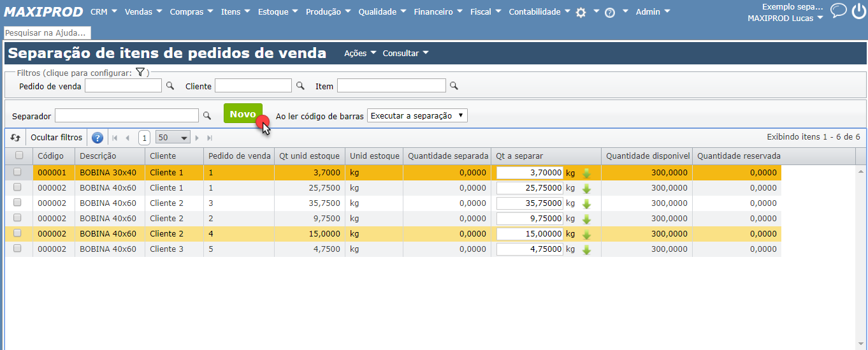Open the Itens menu
The height and width of the screenshot is (350, 868).
point(236,11)
